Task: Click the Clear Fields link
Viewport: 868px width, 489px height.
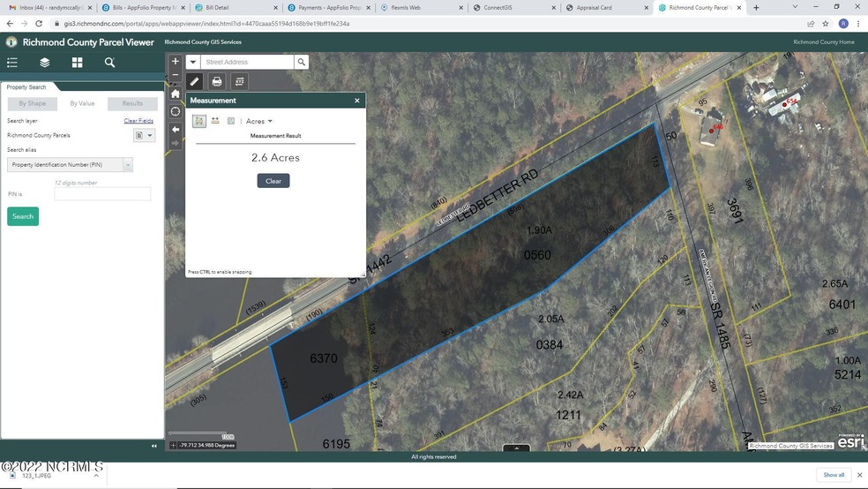Action: 138,121
